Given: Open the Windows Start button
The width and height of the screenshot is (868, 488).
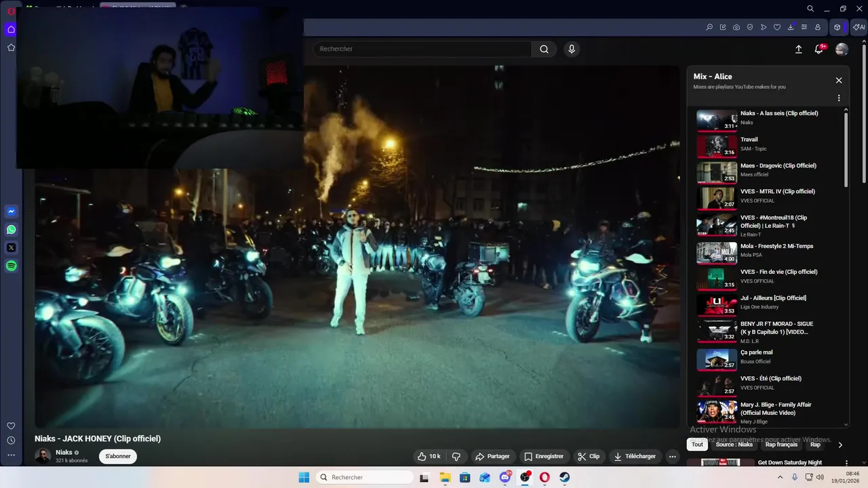Looking at the screenshot, I should 304,477.
